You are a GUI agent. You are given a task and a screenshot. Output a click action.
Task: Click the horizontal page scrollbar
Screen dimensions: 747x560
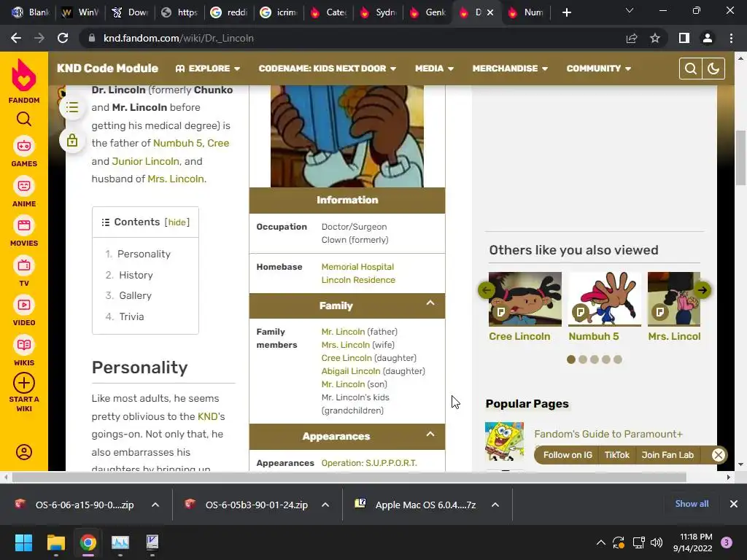(349, 477)
